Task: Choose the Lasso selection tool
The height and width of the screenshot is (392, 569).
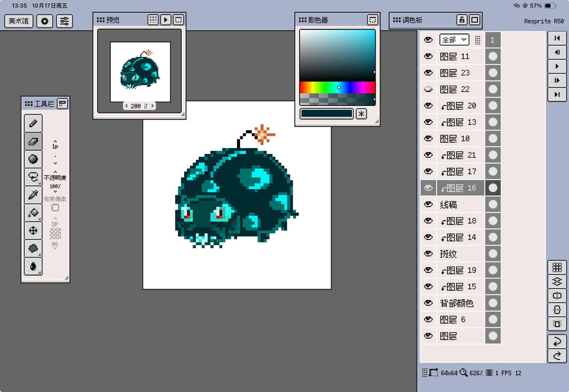Action: pos(33,177)
